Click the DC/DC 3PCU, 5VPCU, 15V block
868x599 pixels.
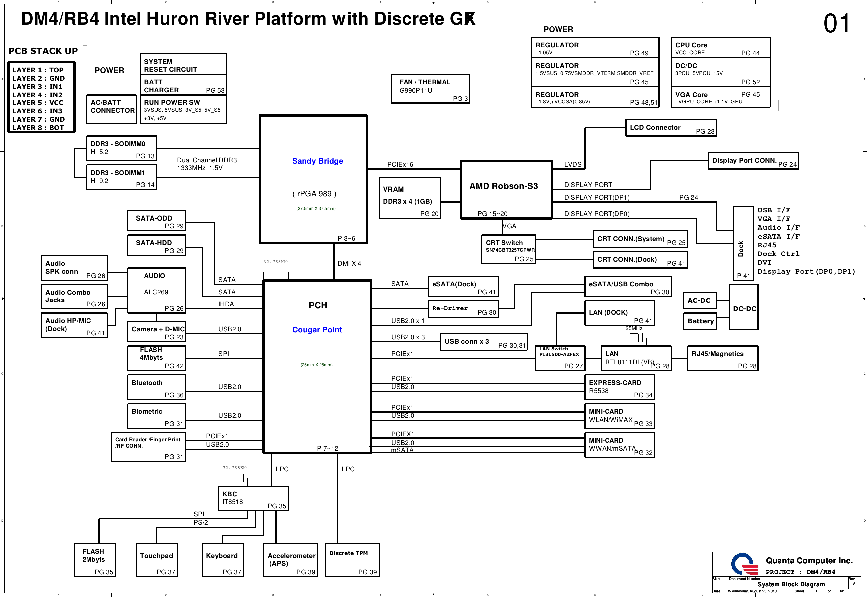pos(721,73)
